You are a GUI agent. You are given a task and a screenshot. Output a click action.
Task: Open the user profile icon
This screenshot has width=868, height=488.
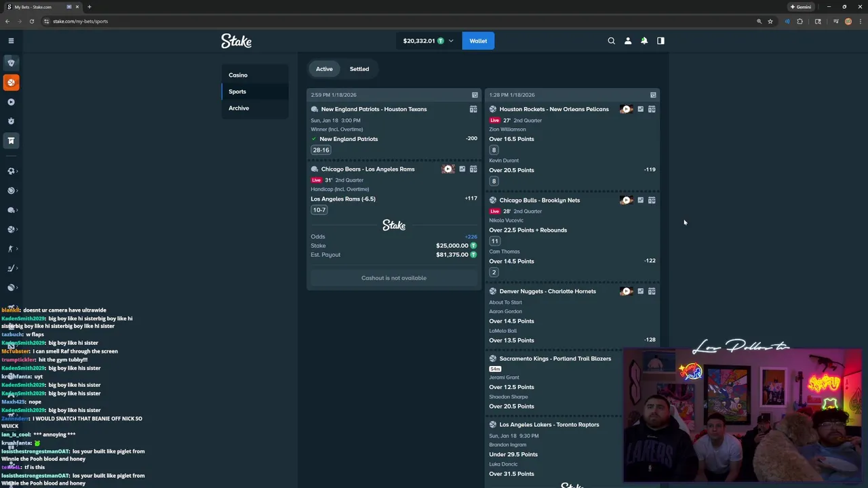628,41
